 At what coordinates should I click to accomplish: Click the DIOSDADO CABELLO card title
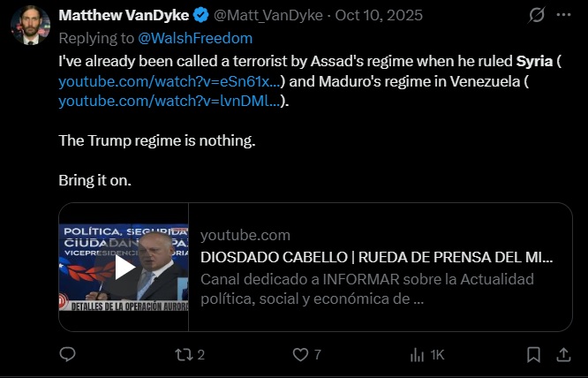[377, 257]
